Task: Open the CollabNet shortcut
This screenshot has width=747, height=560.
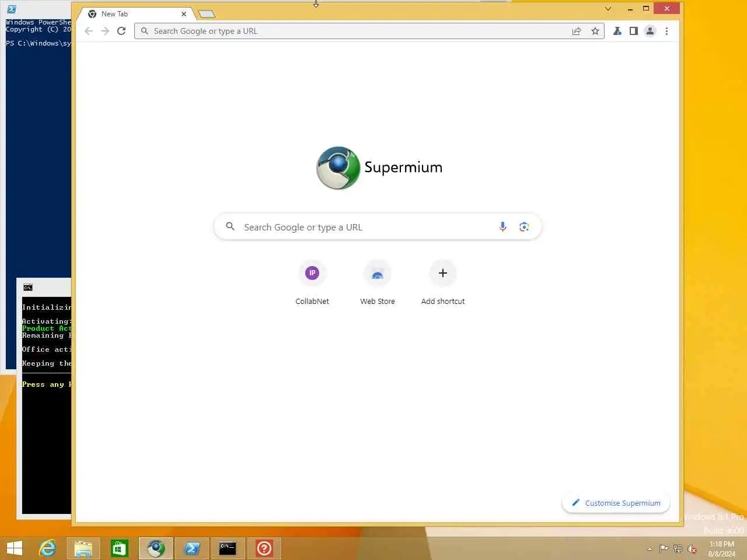Action: point(312,283)
